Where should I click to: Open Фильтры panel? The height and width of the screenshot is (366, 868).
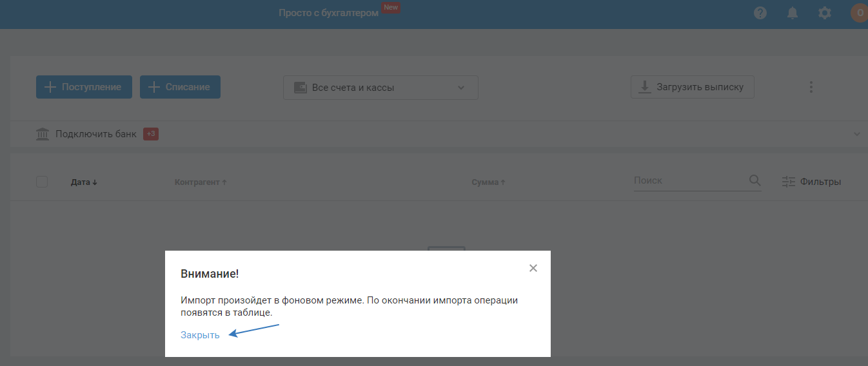[811, 182]
